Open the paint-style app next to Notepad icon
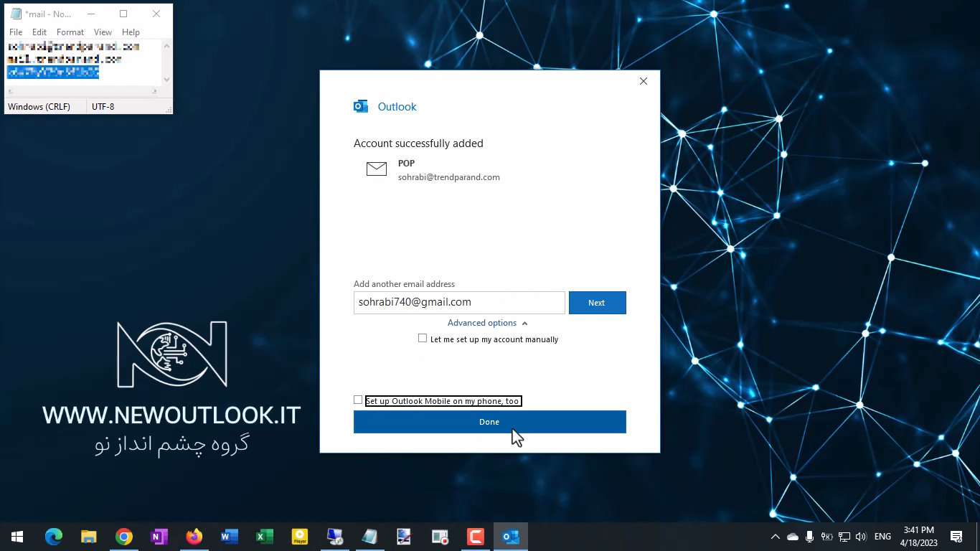The height and width of the screenshot is (551, 980). tap(405, 537)
